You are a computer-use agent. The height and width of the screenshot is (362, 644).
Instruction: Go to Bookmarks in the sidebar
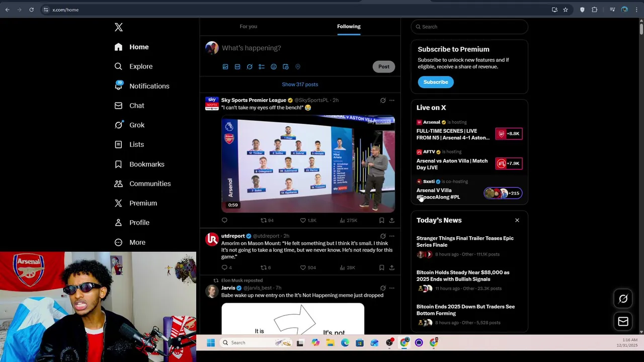(139, 164)
